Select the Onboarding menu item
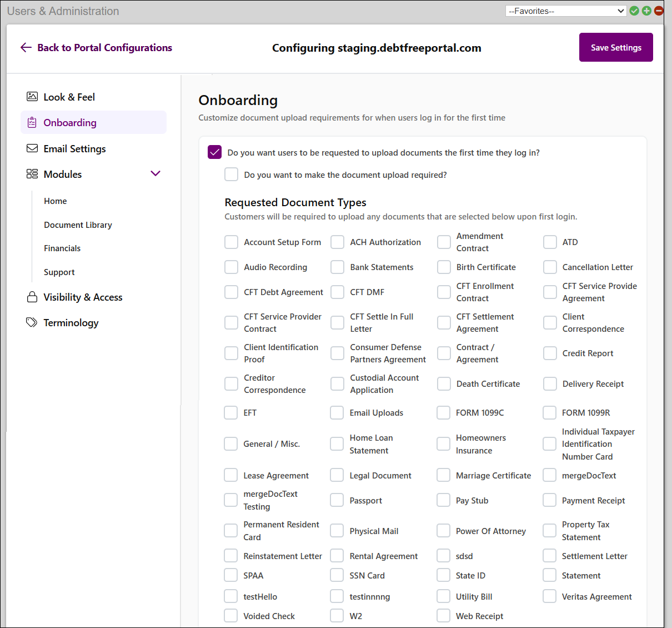Viewport: 672px width, 628px height. tap(93, 122)
